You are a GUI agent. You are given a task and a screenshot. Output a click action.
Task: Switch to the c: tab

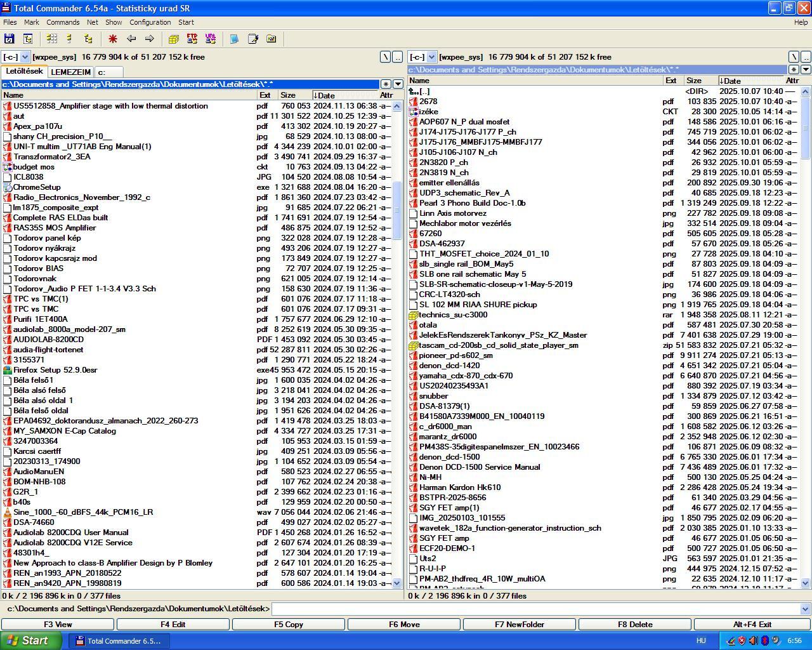(108, 72)
